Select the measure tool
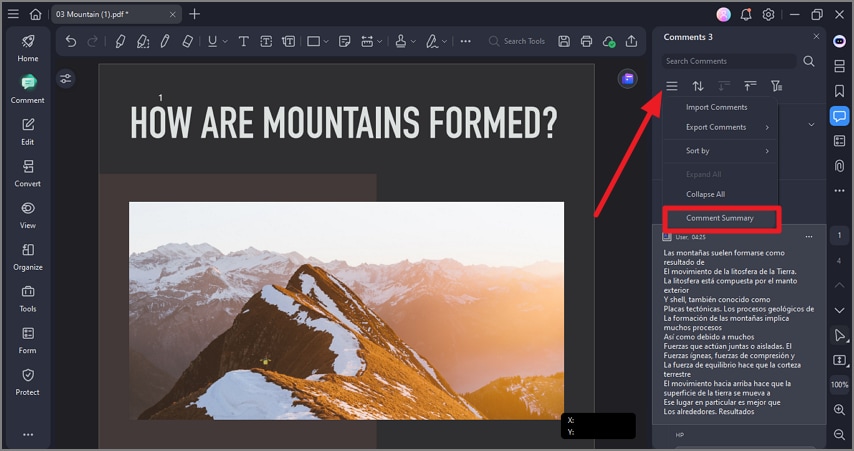 pos(367,41)
